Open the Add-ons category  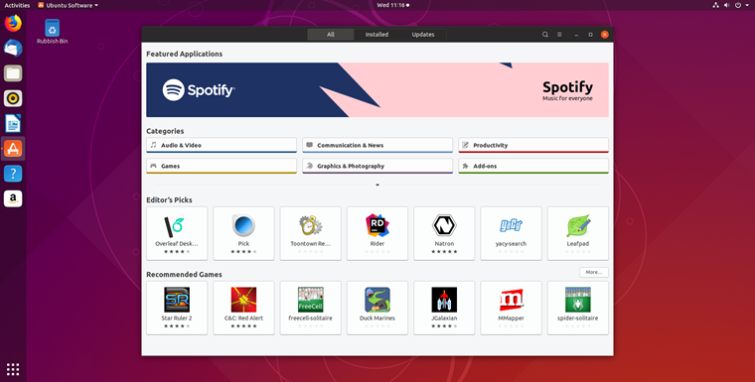[534, 166]
